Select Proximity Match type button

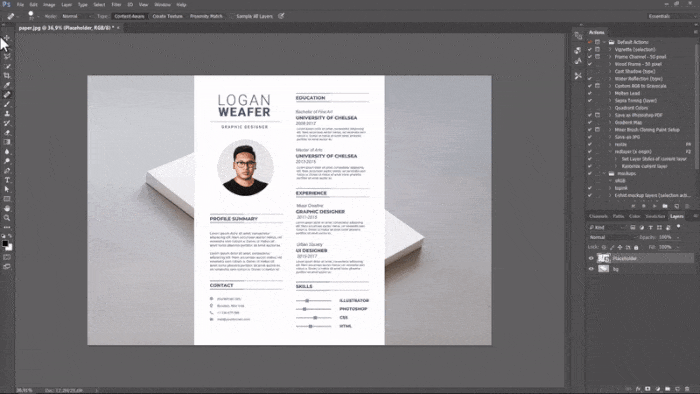tap(206, 16)
